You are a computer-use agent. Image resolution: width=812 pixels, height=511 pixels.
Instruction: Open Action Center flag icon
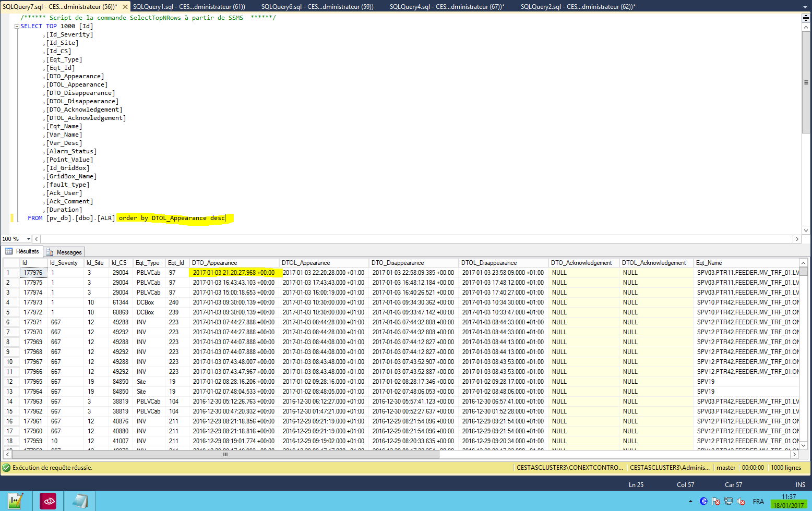point(716,502)
